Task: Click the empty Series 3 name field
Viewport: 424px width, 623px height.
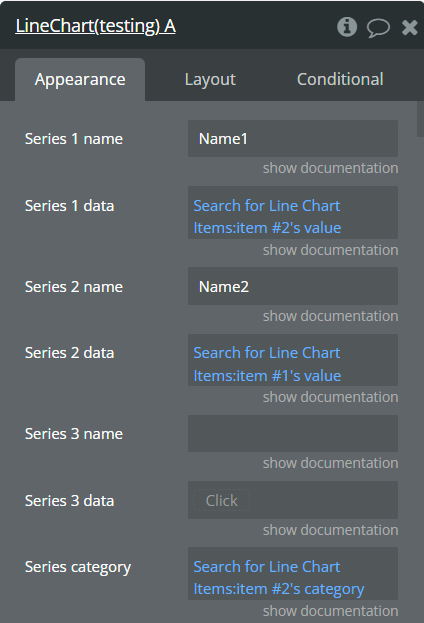Action: (x=293, y=433)
